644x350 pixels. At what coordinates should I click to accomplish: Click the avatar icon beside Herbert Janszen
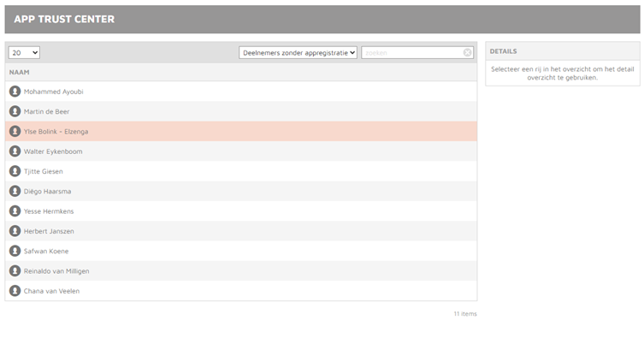pyautogui.click(x=15, y=231)
